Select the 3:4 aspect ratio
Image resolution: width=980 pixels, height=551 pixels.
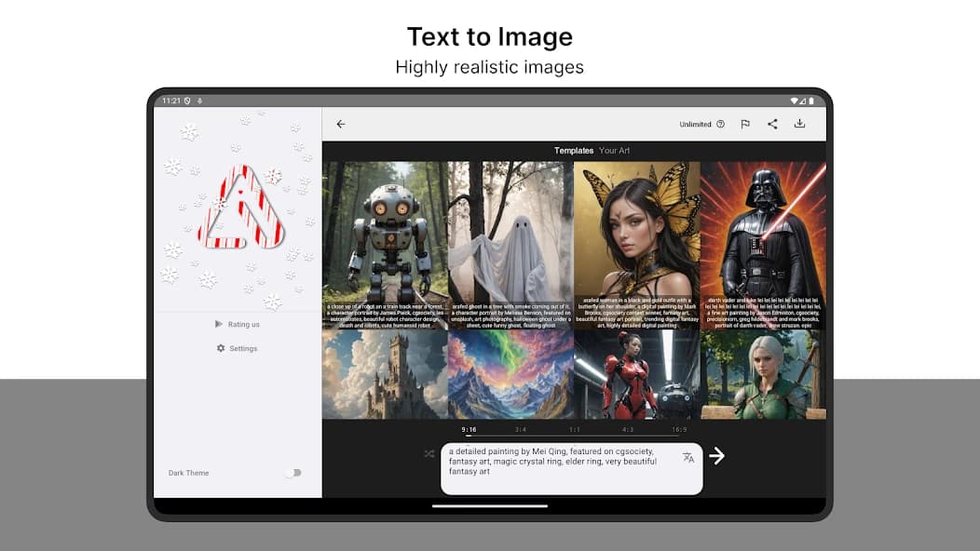521,430
